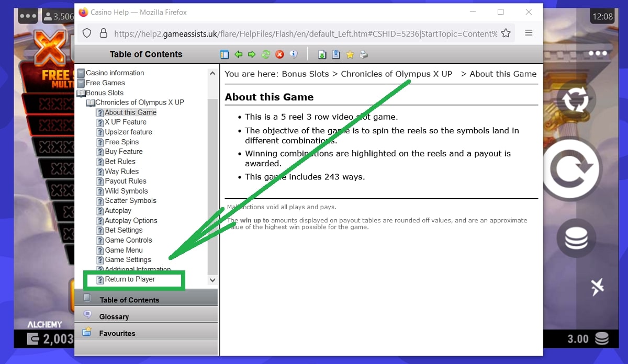Screen dimensions: 628x364
Task: Collapse Chronicles of Olympus X UP book
Action: (135, 103)
